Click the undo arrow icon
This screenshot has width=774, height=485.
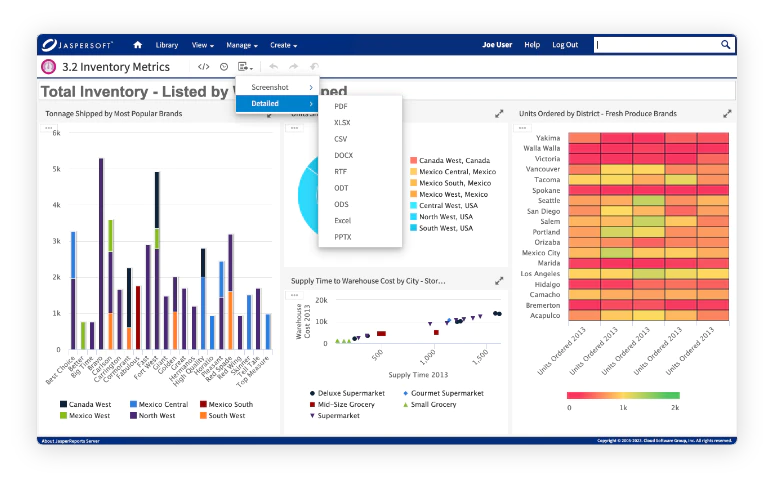[273, 66]
